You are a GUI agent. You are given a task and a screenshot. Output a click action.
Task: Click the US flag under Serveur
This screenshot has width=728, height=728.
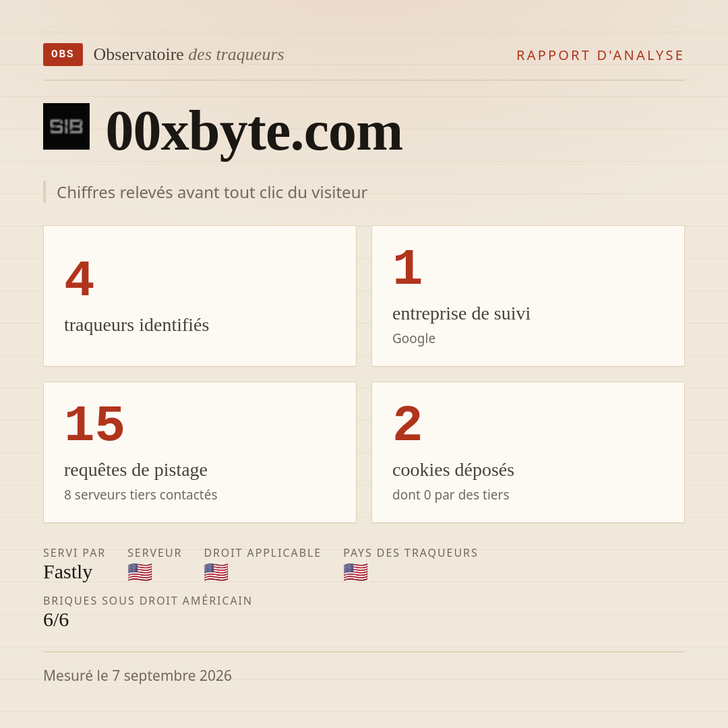click(x=140, y=572)
